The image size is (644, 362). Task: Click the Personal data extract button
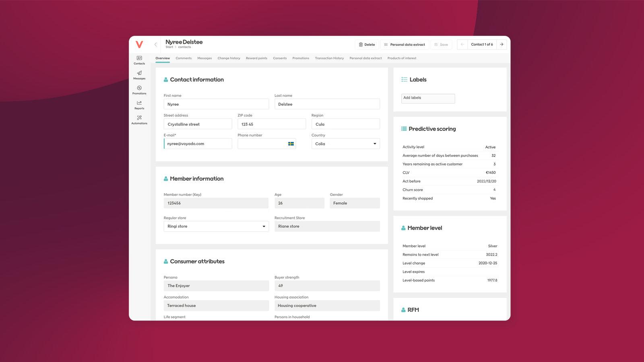click(x=405, y=45)
